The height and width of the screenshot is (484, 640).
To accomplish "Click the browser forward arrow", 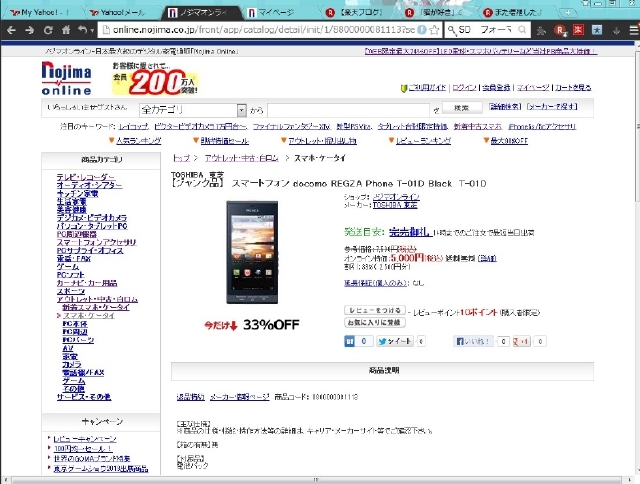I will pos(29,31).
